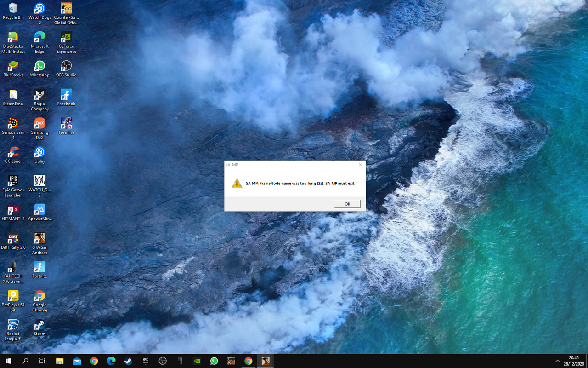Open the Fantech mouse app from the taskbar
Image resolution: width=588 pixels, height=368 pixels.
pyautogui.click(x=180, y=361)
